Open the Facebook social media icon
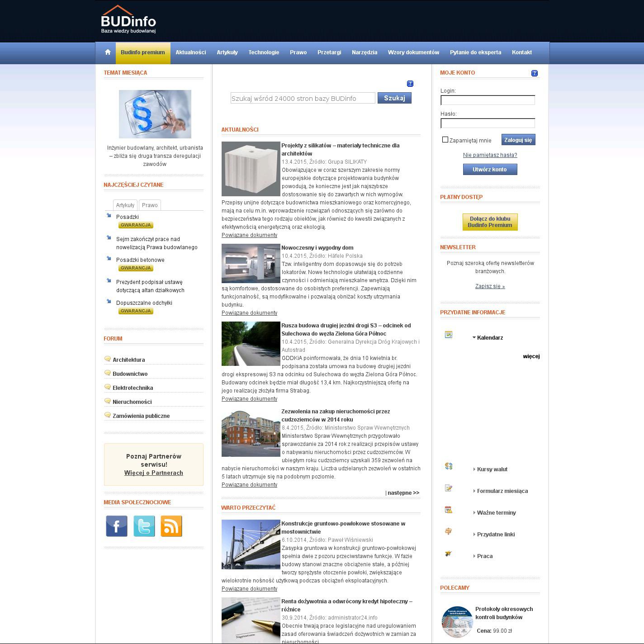 point(117,526)
